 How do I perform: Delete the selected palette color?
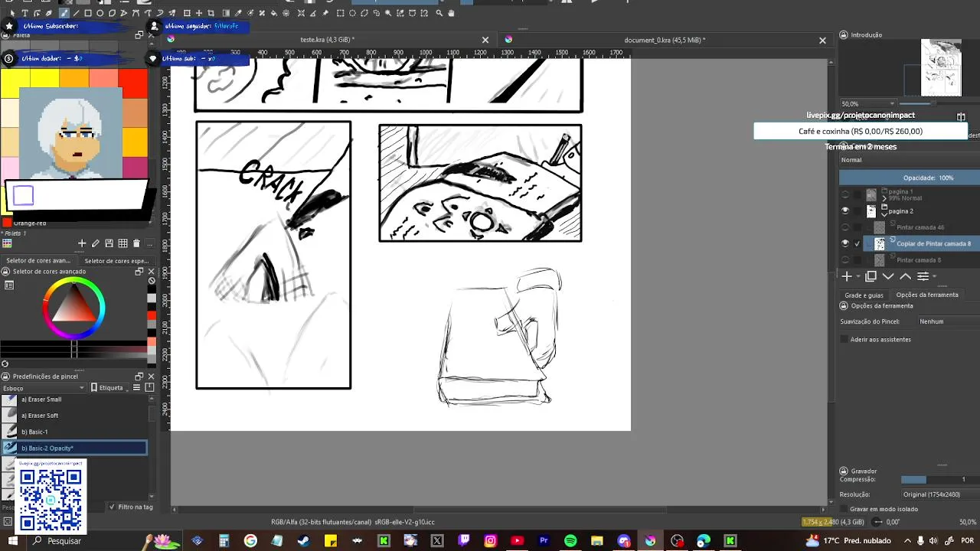pos(136,243)
